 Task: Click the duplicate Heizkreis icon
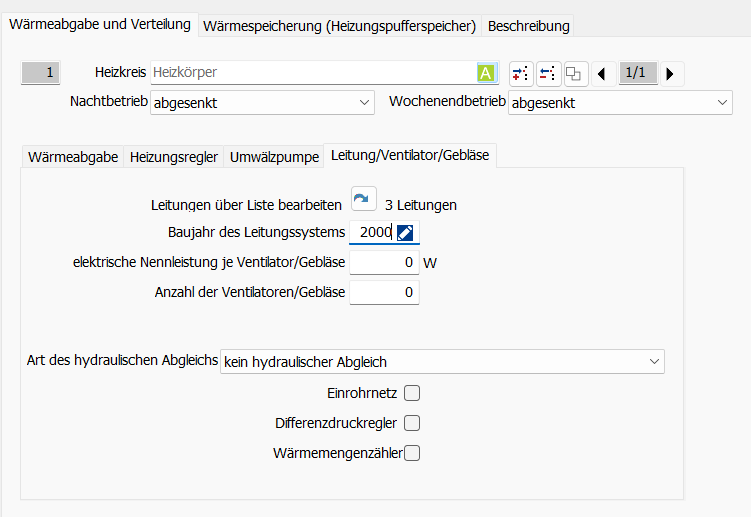573,73
